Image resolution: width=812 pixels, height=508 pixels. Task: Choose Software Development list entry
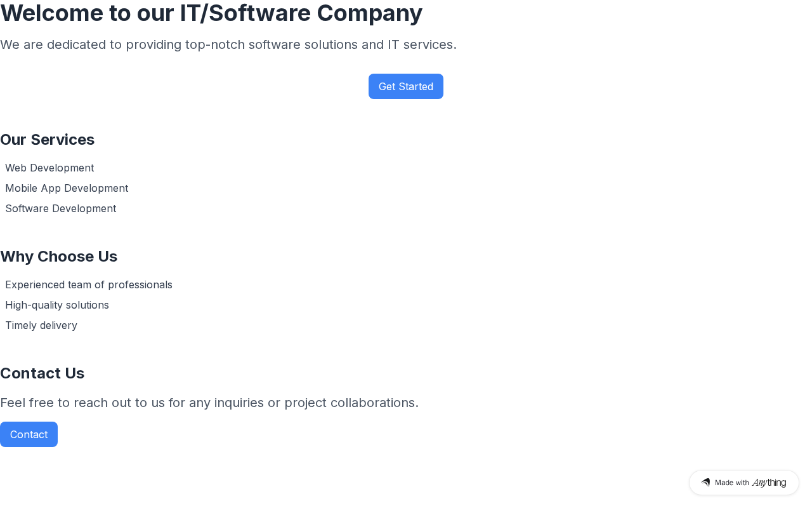61,208
